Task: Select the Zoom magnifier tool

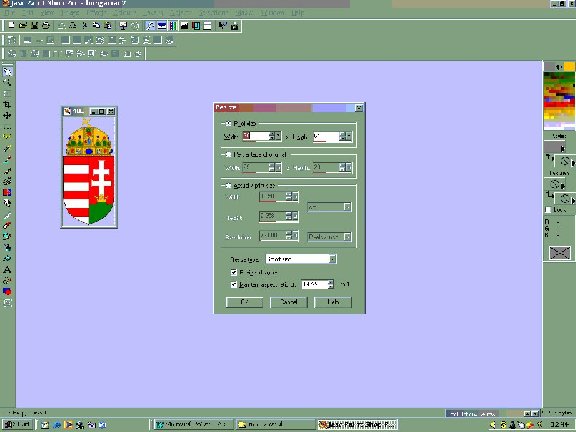Action: pyautogui.click(x=7, y=82)
